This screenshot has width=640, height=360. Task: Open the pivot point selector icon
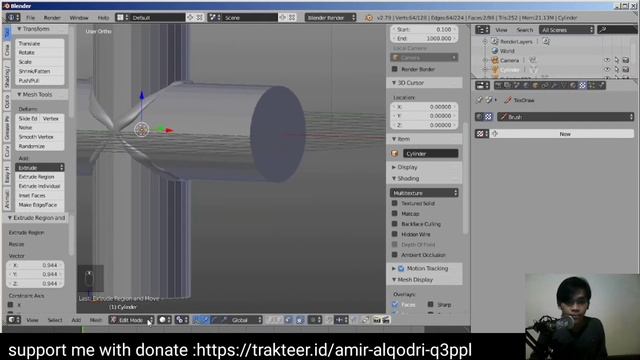click(182, 320)
